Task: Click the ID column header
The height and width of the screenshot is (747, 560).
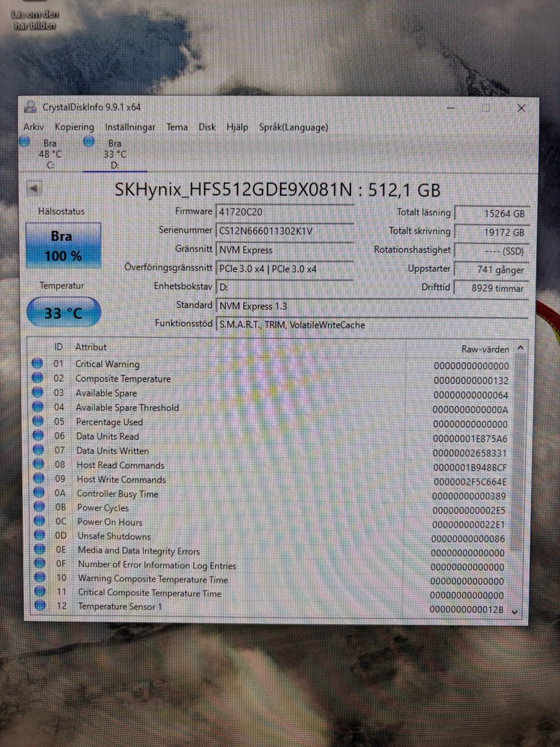Action: pyautogui.click(x=58, y=347)
